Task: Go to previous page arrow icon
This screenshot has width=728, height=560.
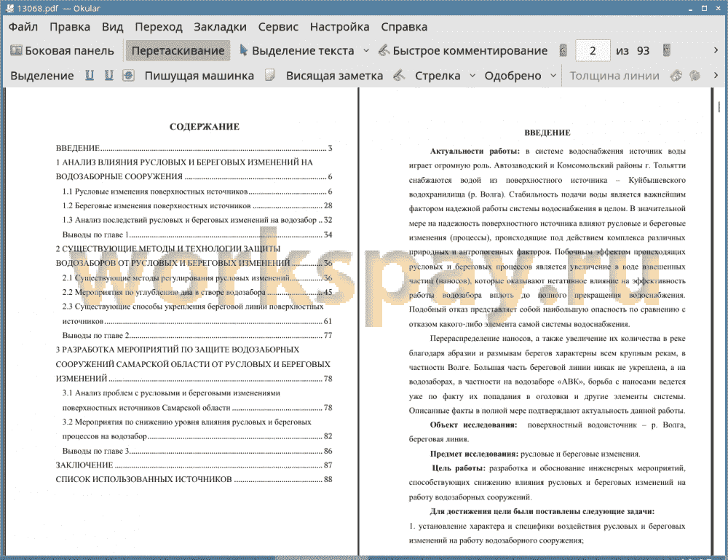Action: coord(563,50)
